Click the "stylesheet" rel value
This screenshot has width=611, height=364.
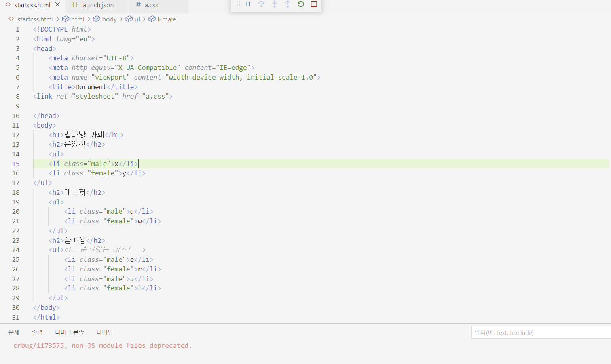click(x=95, y=97)
